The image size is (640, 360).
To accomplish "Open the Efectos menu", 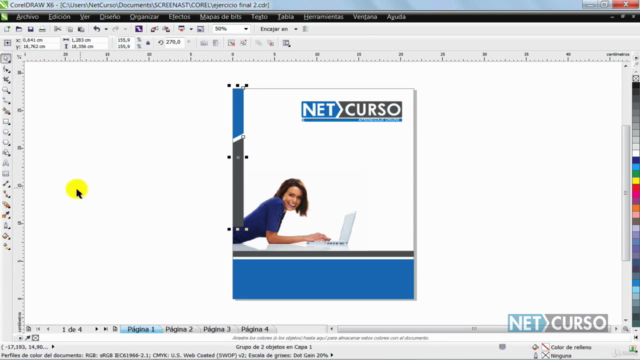I will (179, 17).
